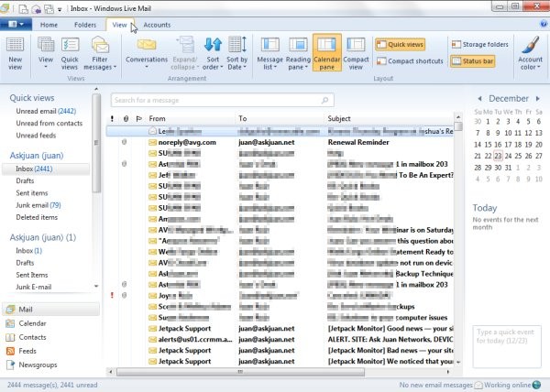Click the New view icon
550x392 pixels.
click(x=15, y=54)
